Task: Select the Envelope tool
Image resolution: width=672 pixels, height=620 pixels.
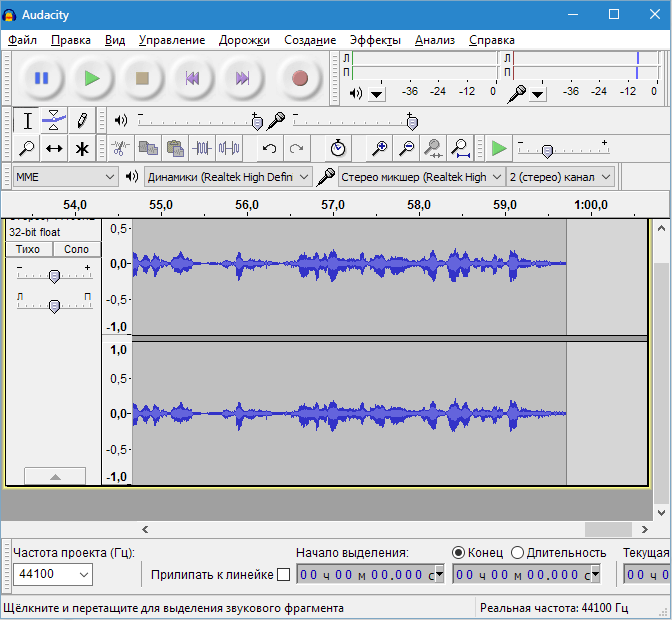Action: pyautogui.click(x=55, y=121)
